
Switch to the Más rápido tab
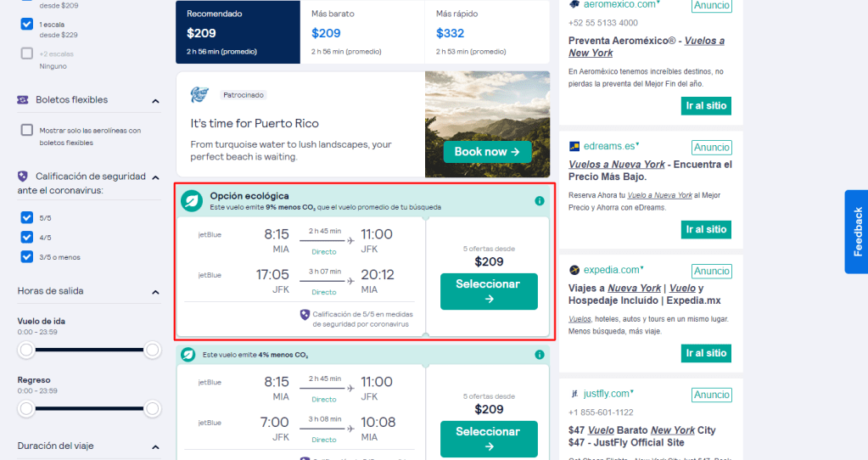click(x=487, y=32)
